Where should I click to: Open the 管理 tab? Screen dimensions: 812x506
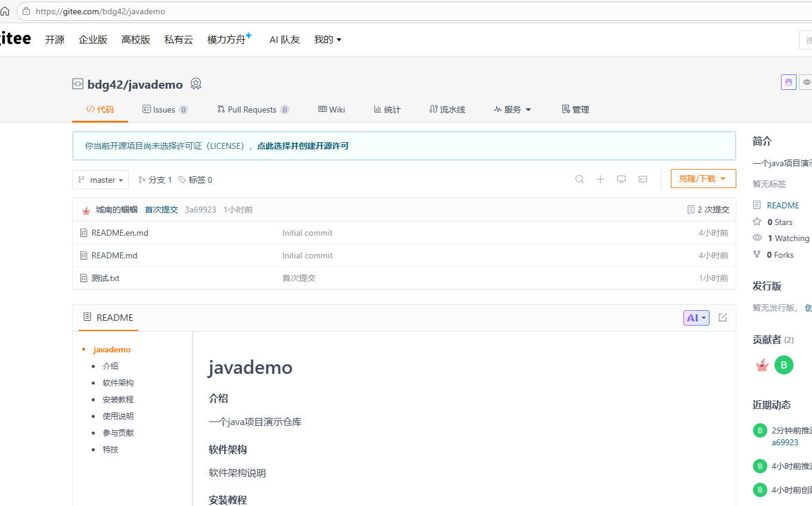point(575,110)
